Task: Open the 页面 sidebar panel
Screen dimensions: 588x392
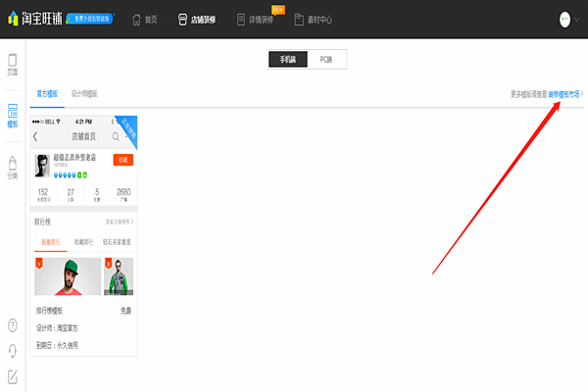Action: 13,64
